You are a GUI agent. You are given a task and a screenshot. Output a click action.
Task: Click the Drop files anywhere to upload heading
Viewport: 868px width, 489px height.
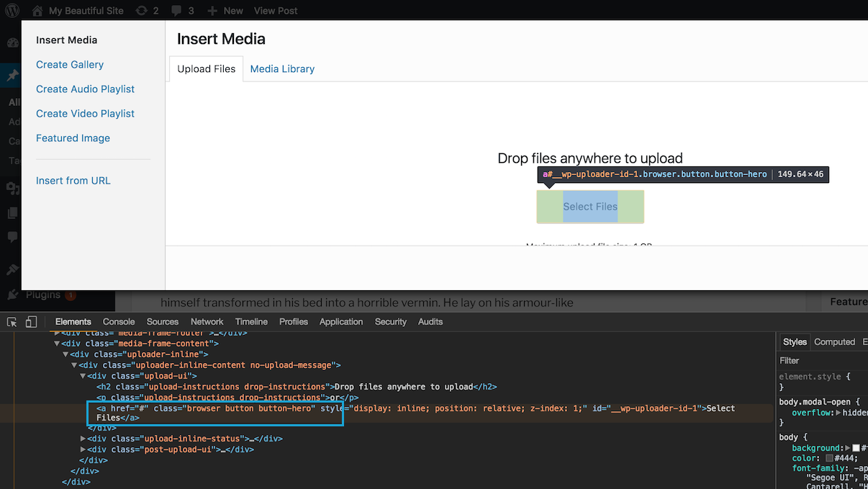click(590, 158)
